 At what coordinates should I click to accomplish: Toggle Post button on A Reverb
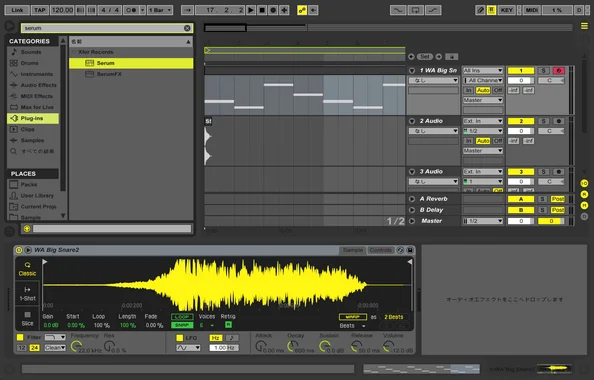point(558,199)
